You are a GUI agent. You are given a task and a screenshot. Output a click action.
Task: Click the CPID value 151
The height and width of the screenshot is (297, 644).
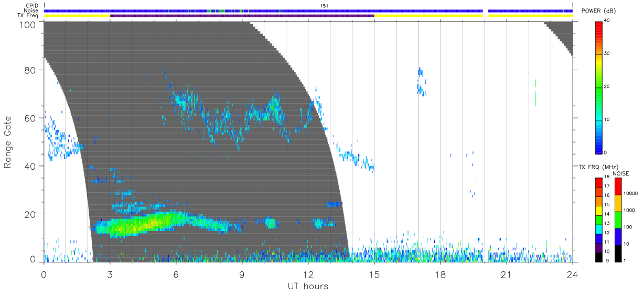pos(325,6)
